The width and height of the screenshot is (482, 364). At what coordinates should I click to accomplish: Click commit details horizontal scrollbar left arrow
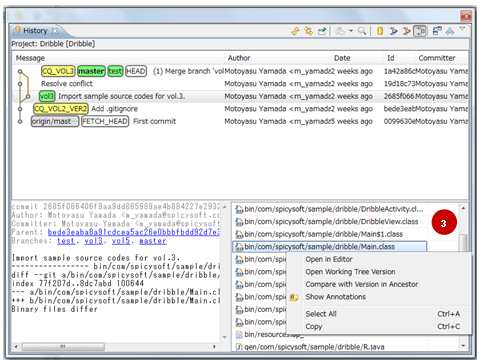pos(16,347)
